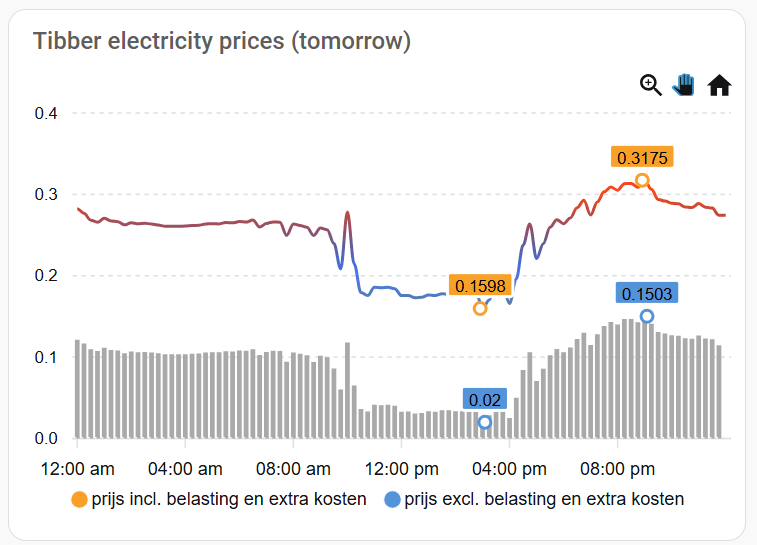Click the 12:00 am x-axis label

pos(75,469)
